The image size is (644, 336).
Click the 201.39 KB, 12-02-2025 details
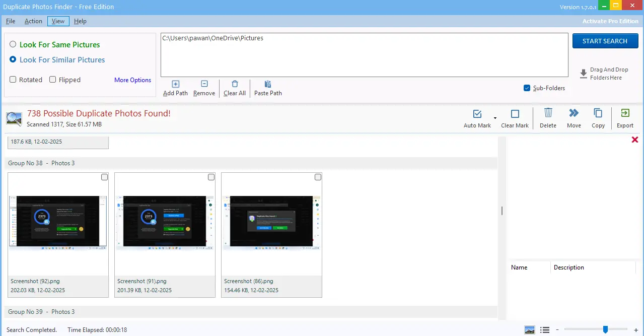click(x=145, y=290)
